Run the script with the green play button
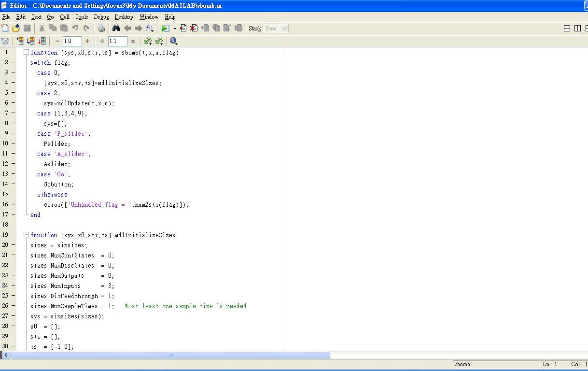The height and width of the screenshot is (371, 588). [x=165, y=29]
